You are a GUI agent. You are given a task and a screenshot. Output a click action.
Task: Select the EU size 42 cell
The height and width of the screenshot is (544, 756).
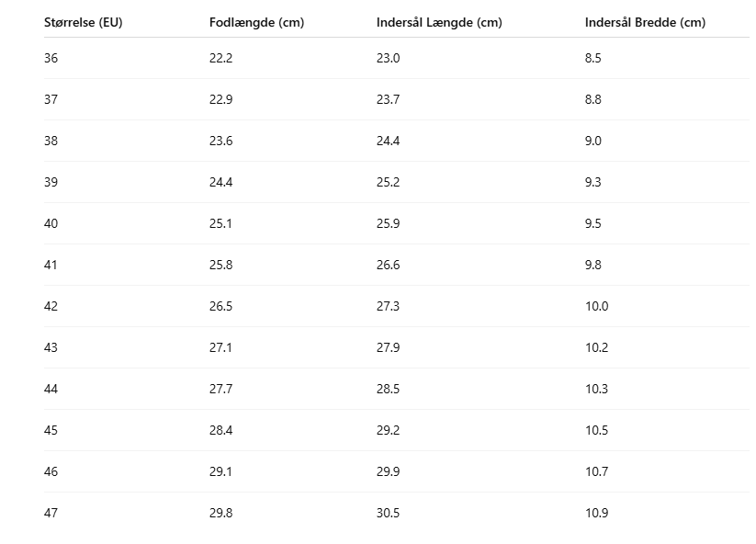[51, 306]
